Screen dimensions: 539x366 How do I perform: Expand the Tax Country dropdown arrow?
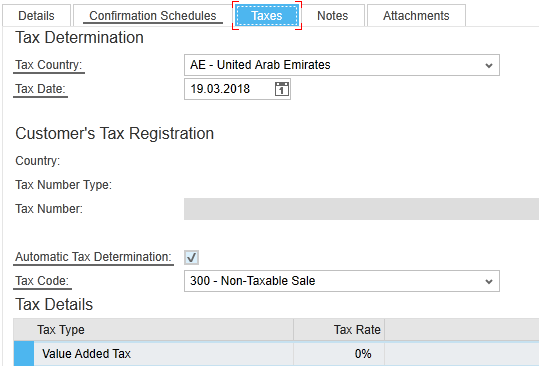[x=488, y=65]
